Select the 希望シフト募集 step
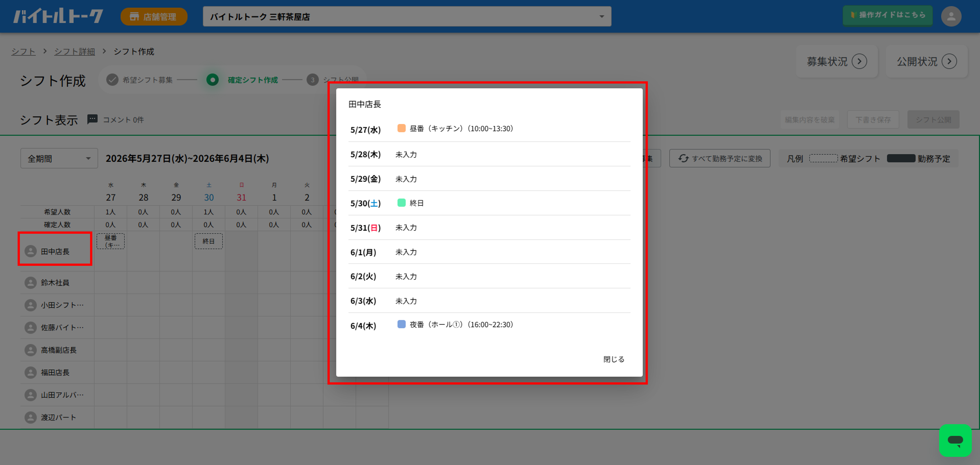Screen dimensions: 980x465 point(140,80)
